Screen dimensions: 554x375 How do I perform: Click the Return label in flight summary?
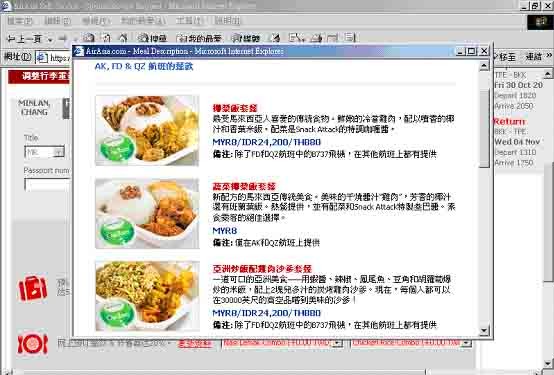(509, 122)
